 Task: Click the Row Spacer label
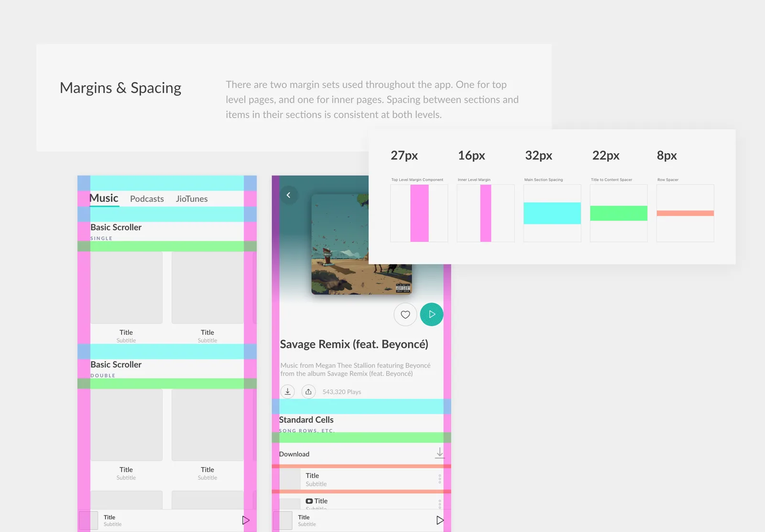click(x=668, y=180)
